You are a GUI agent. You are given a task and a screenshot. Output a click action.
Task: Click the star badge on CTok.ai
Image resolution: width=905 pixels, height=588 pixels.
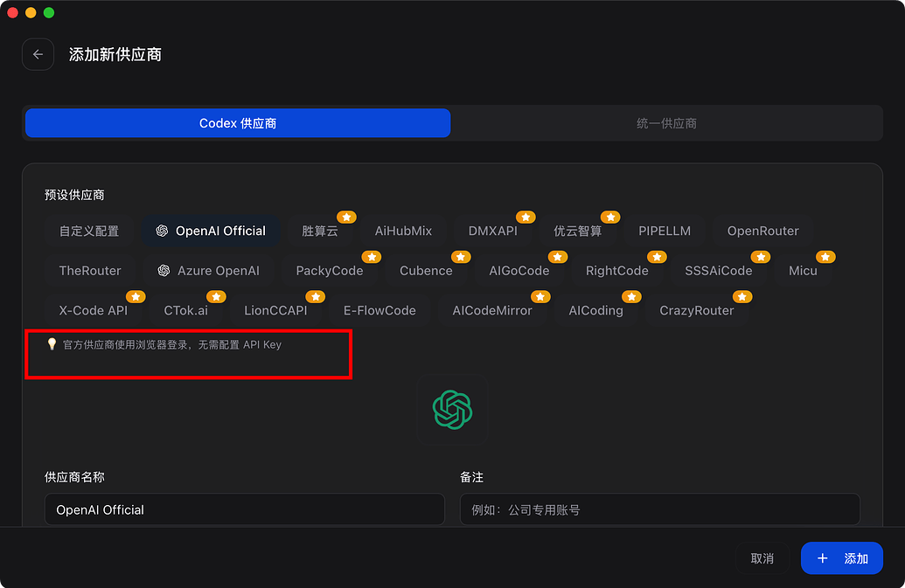pyautogui.click(x=216, y=296)
